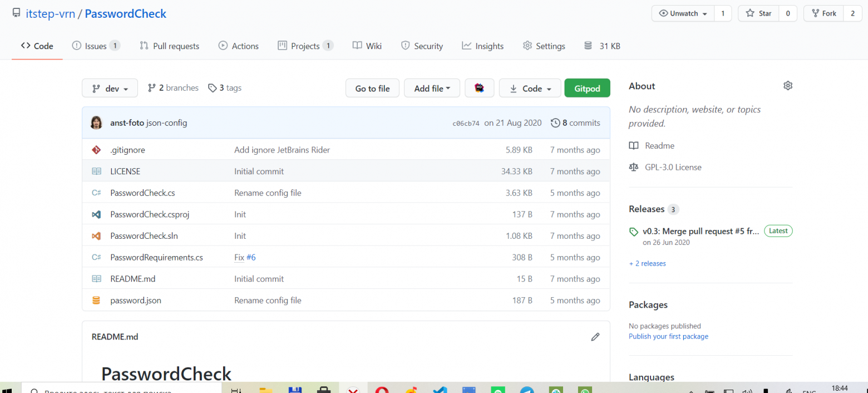The width and height of the screenshot is (868, 393).
Task: Open the Wiki tab
Action: click(x=367, y=46)
